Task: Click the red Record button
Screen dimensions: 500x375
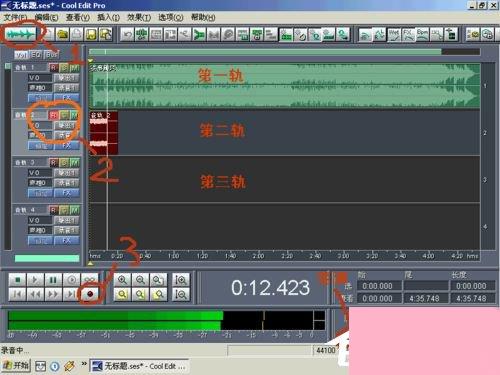Action: (x=89, y=294)
